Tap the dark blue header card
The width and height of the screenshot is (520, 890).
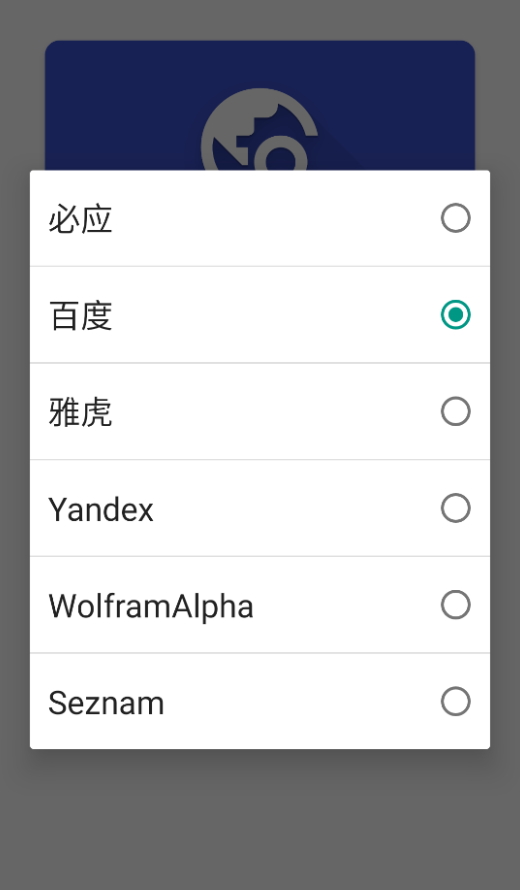click(x=260, y=106)
